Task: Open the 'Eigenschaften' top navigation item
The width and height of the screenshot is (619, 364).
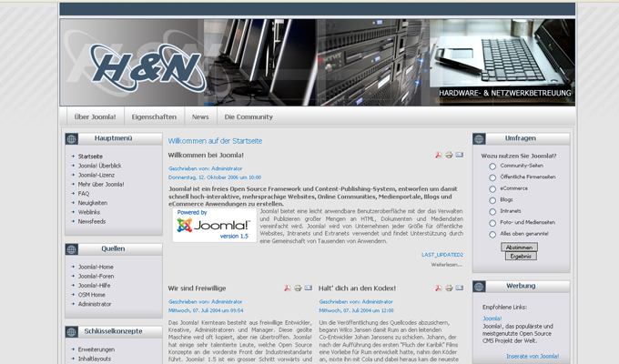Action: coord(154,117)
